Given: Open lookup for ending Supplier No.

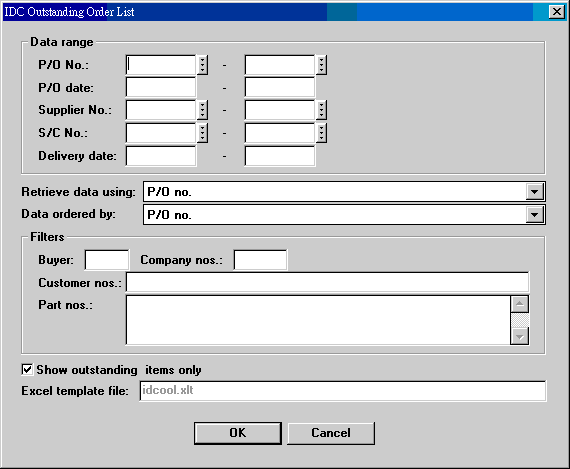Looking at the screenshot, I should click(x=321, y=110).
